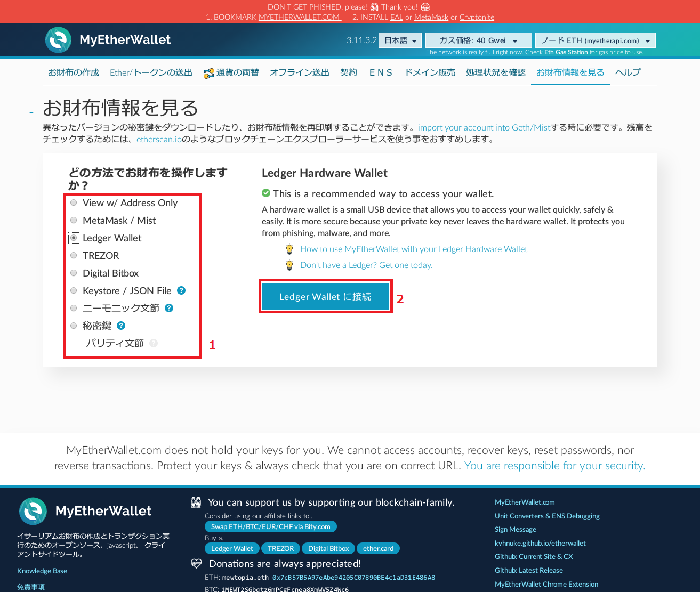Open the ノード ETH node dropdown
Image resolution: width=700 pixels, height=592 pixels.
[595, 40]
